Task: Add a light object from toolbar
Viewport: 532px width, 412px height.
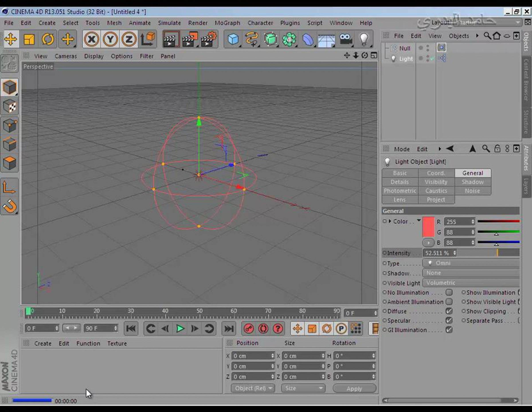Action: click(x=364, y=39)
